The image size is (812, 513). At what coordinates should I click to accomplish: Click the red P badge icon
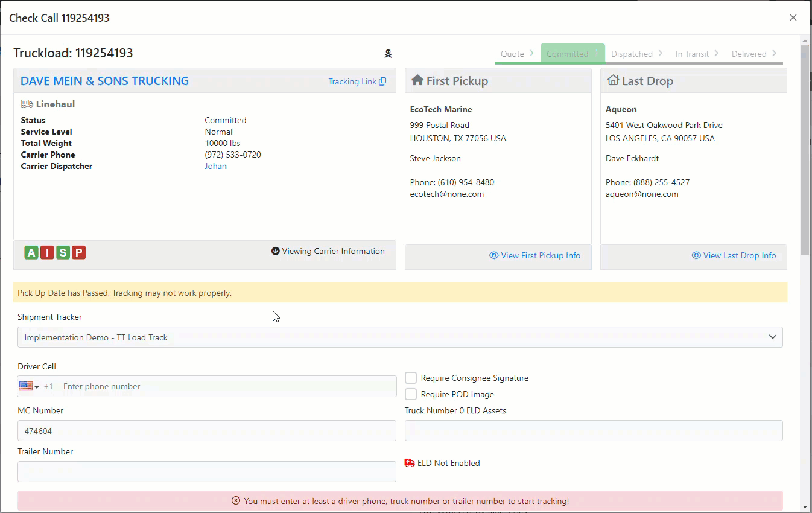click(x=78, y=253)
